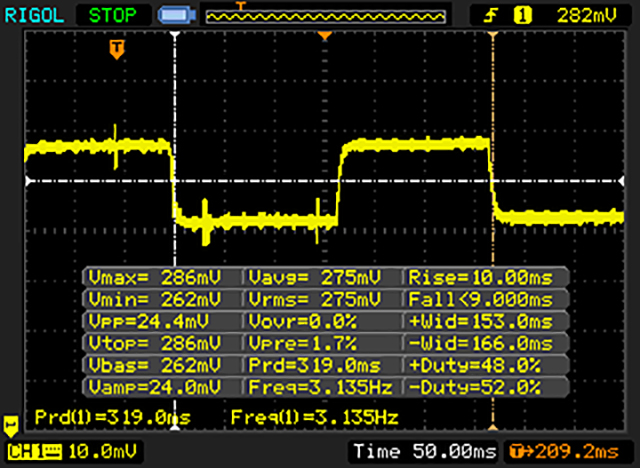640x468 pixels.
Task: Select the Vovr=0.0% measurement
Action: coord(302,322)
